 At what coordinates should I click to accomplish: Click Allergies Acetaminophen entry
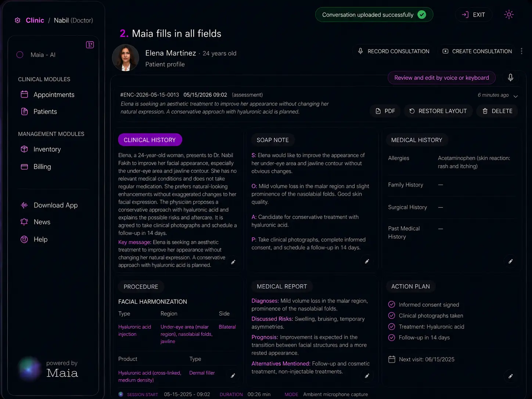474,162
